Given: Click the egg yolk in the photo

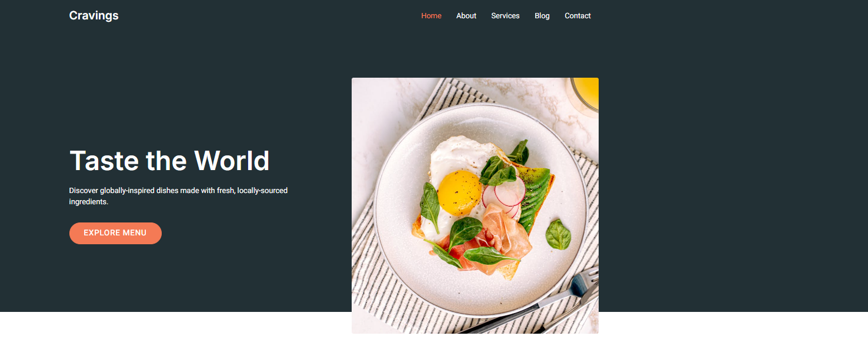Looking at the screenshot, I should 459,192.
